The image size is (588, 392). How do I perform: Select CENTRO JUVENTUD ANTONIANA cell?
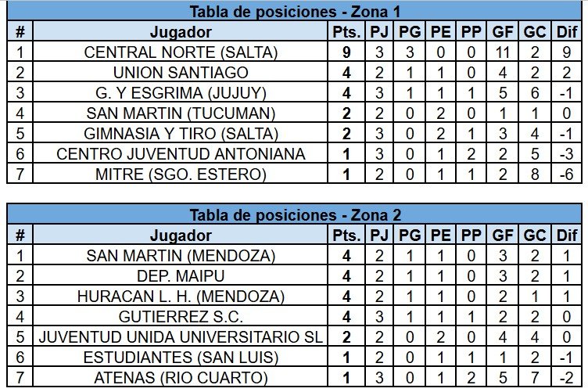coord(181,154)
